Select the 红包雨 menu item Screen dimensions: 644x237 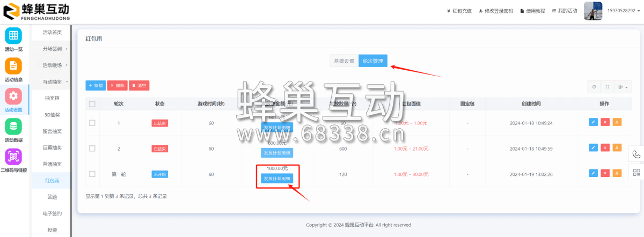[x=52, y=181]
